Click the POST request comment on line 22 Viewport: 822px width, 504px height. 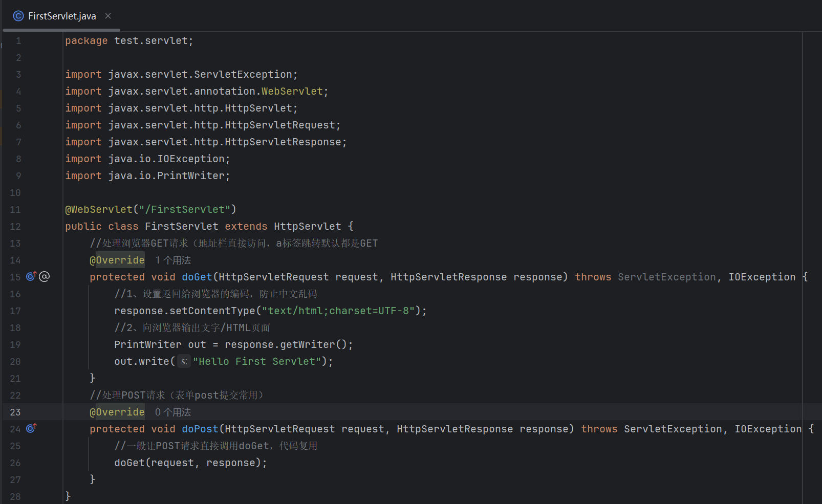pyautogui.click(x=177, y=396)
